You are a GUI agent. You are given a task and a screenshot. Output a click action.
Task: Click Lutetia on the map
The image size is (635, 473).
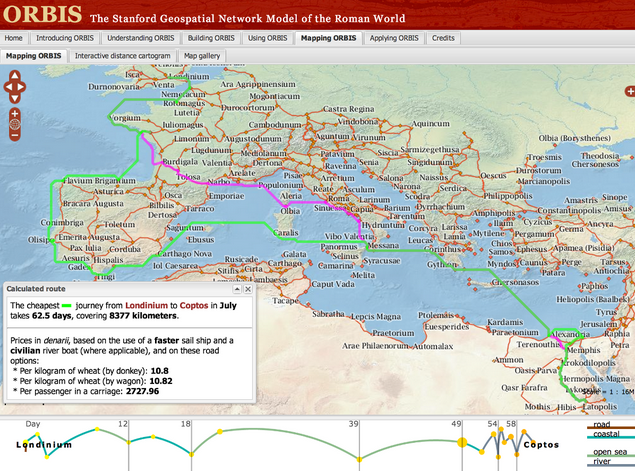187,113
